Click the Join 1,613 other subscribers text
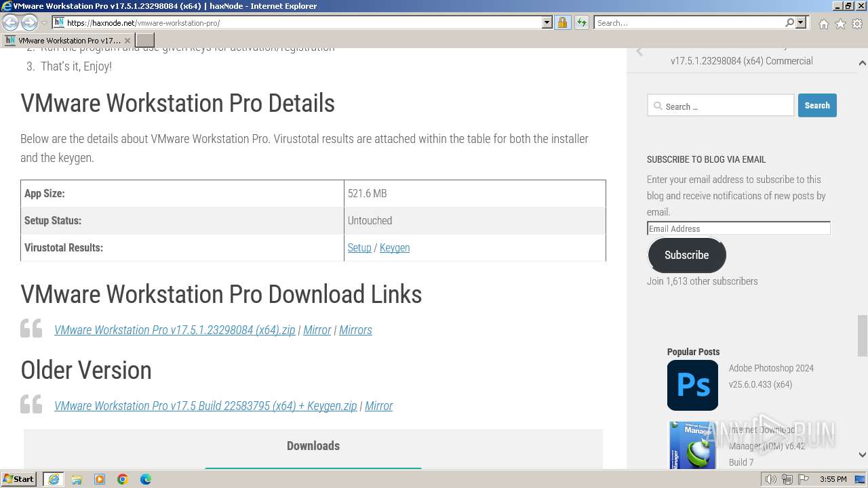This screenshot has height=488, width=868. tap(703, 281)
